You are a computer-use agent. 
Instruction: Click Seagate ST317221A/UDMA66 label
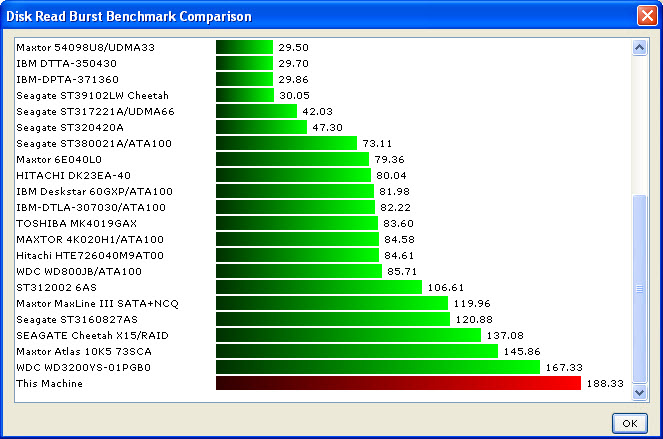95,112
